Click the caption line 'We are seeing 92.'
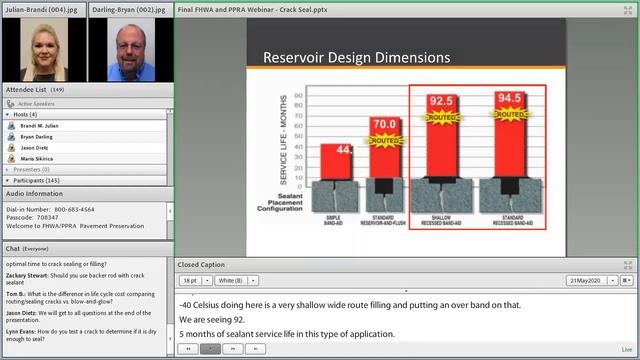Viewport: 640px width, 360px height. 212,320
